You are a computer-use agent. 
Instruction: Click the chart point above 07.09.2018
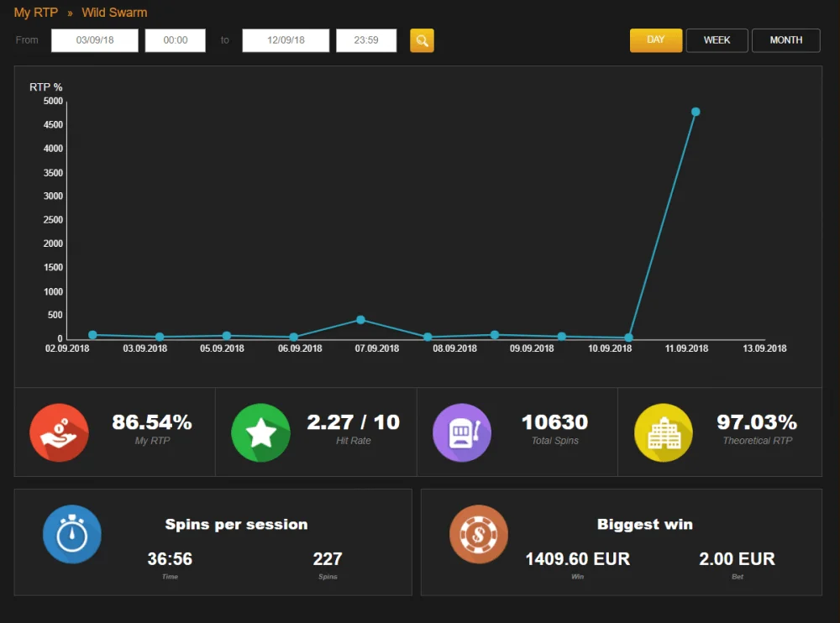360,319
